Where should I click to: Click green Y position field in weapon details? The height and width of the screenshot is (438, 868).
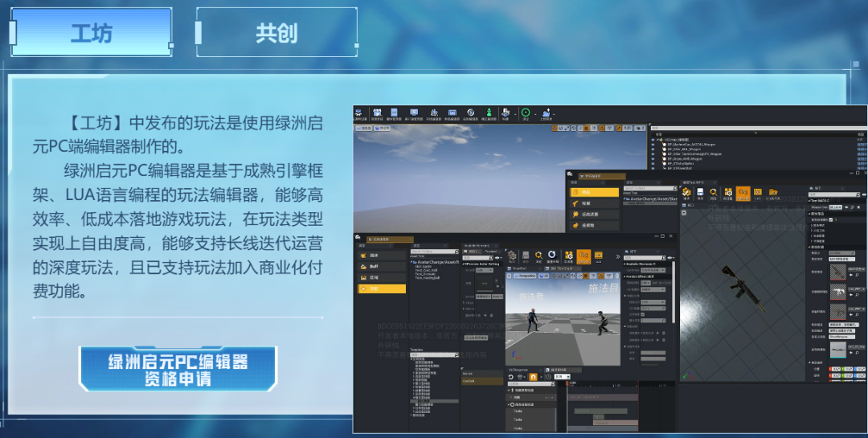click(846, 369)
